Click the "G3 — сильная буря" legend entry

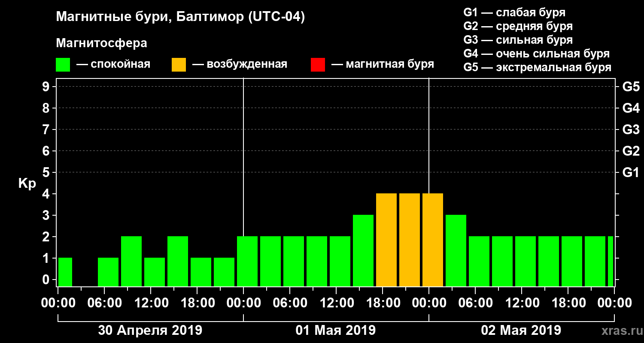[518, 40]
